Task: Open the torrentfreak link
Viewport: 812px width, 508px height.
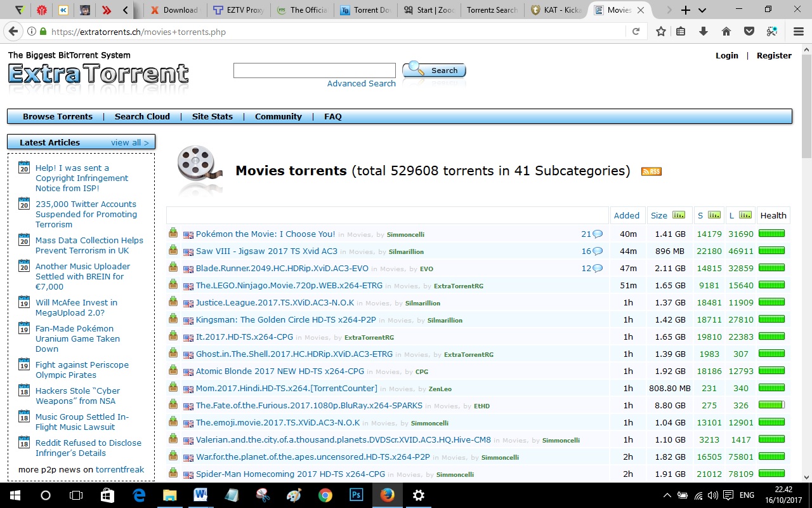Action: coord(120,470)
